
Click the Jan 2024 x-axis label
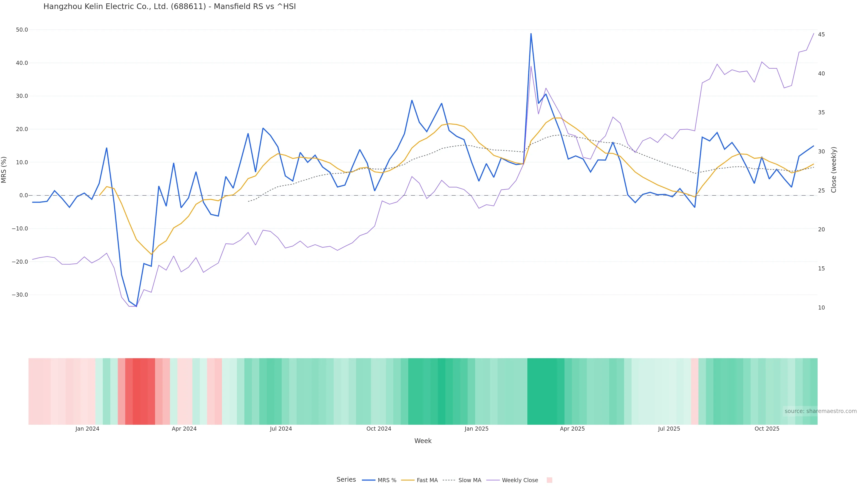pyautogui.click(x=87, y=429)
